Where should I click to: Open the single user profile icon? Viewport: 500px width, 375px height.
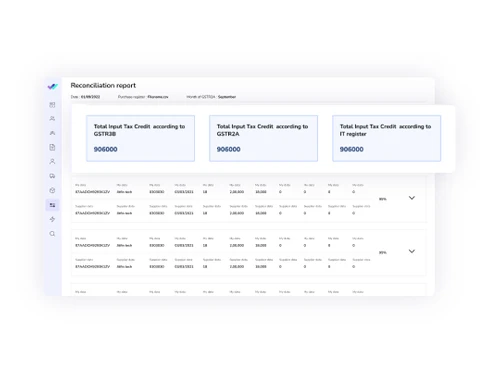click(x=52, y=161)
